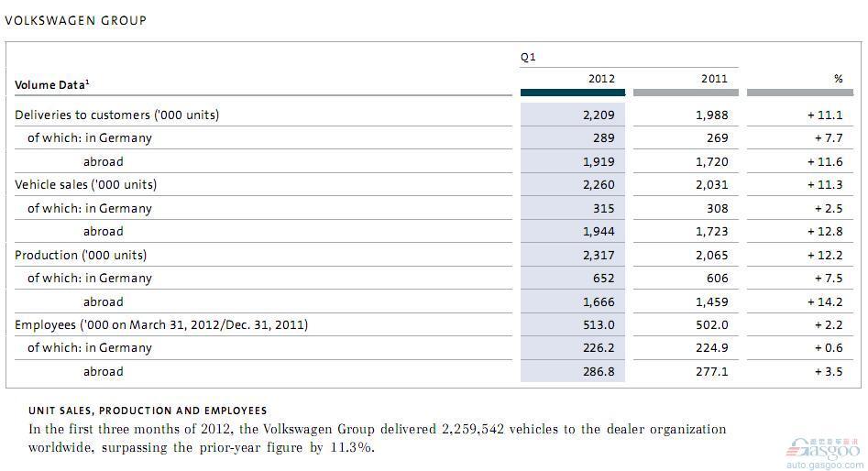
Task: Select the Vehicle sales row label
Action: click(x=85, y=184)
